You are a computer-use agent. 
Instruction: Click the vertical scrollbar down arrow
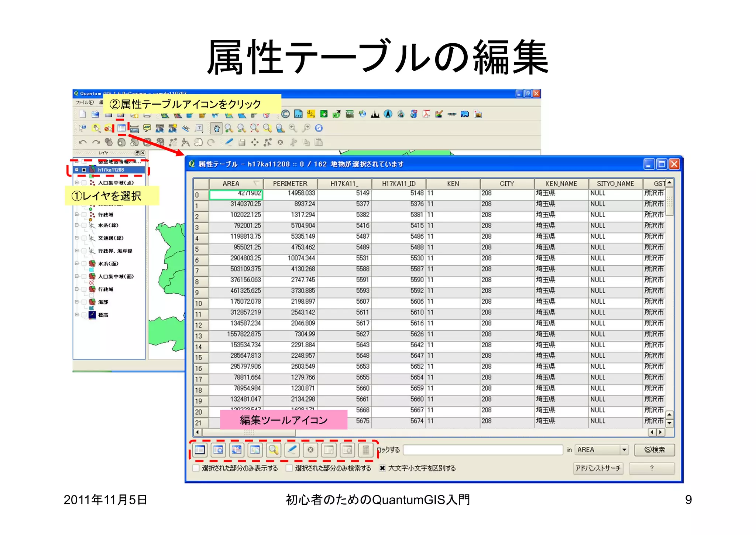(x=669, y=423)
